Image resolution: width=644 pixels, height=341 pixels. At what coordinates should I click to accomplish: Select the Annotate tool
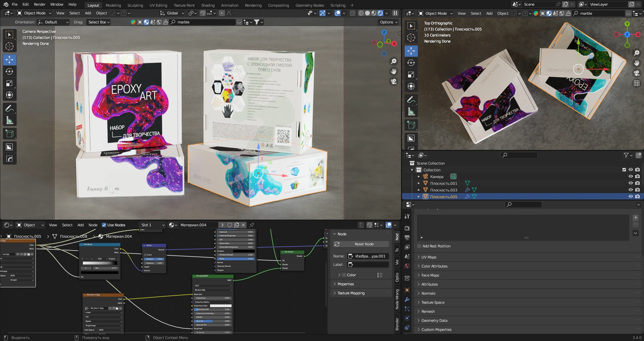[9, 108]
